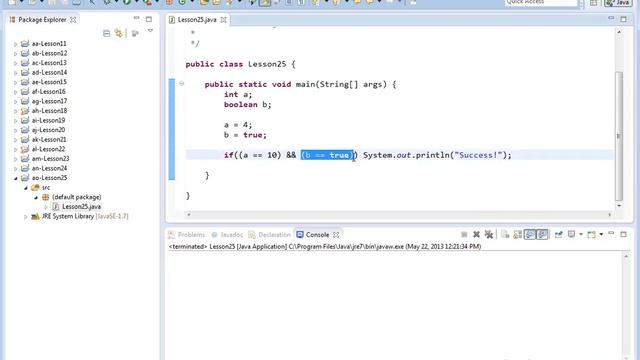640x360 pixels.
Task: Collapse the src folder node
Action: coord(26,188)
